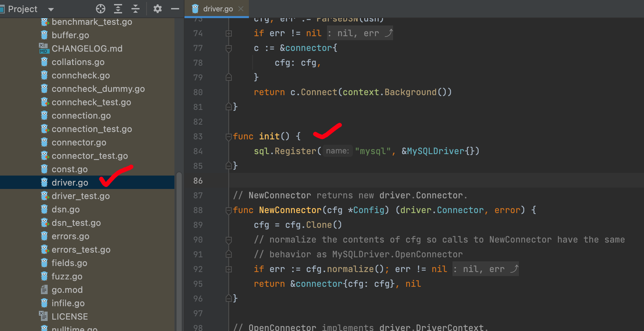Select go.mod file in project tree
This screenshot has width=644, height=331.
(x=67, y=290)
